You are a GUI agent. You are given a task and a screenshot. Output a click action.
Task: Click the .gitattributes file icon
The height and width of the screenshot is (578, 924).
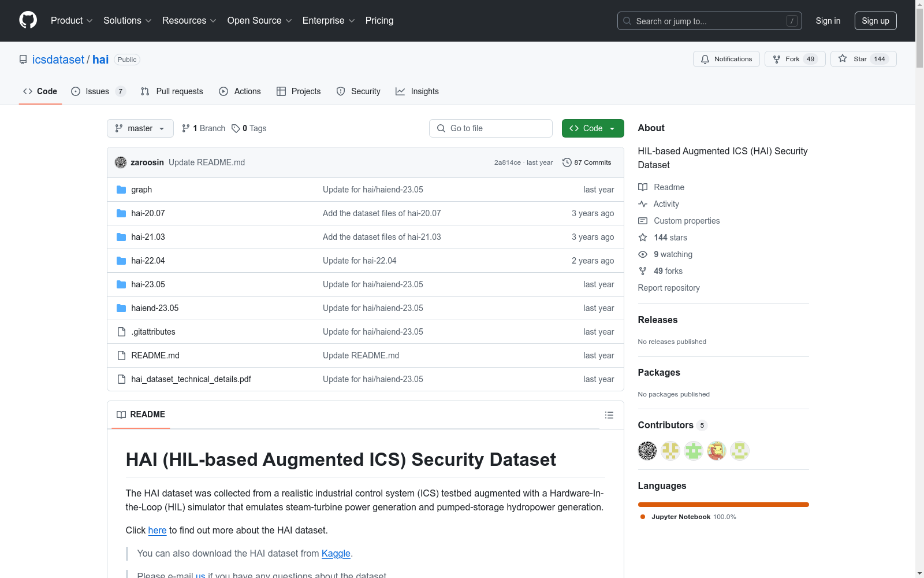point(121,332)
